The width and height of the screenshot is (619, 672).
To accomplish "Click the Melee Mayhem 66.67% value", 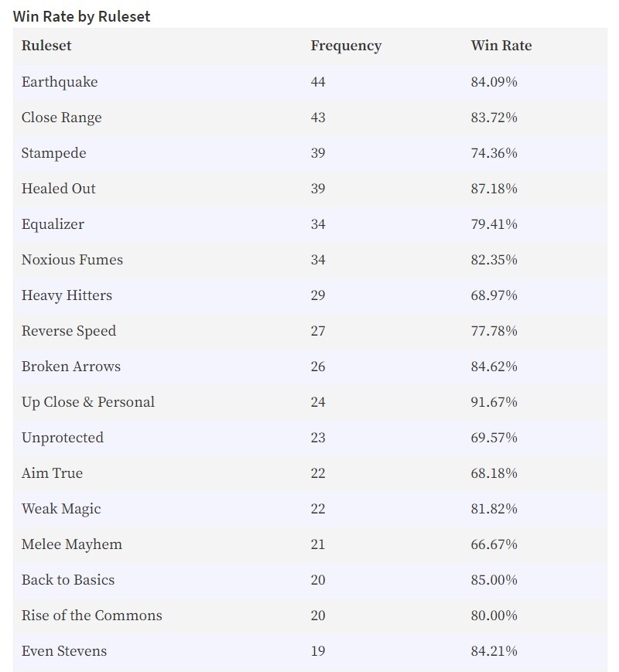I will click(x=494, y=544).
